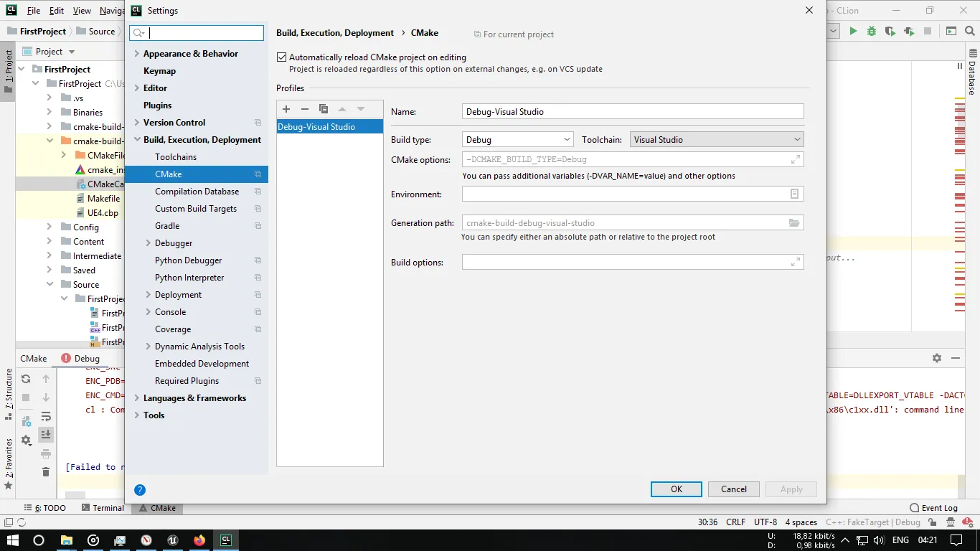Expand the Debugger settings node

tap(149, 243)
